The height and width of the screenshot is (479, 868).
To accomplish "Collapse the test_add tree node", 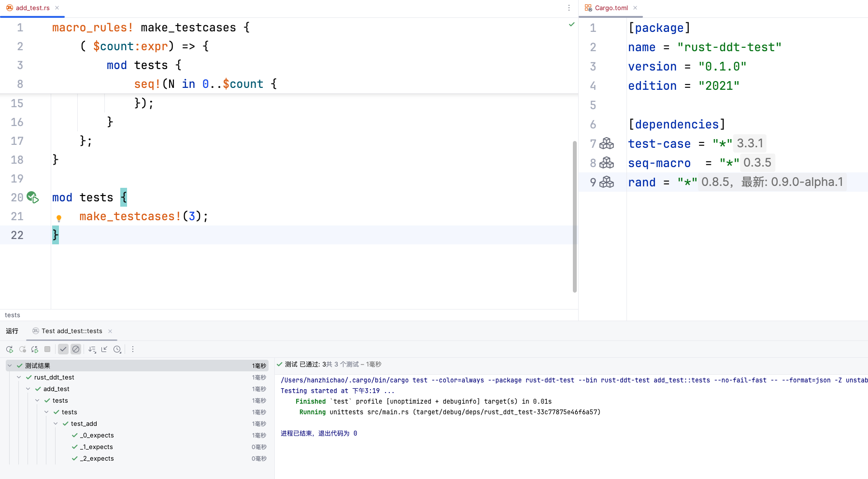I will tap(56, 423).
